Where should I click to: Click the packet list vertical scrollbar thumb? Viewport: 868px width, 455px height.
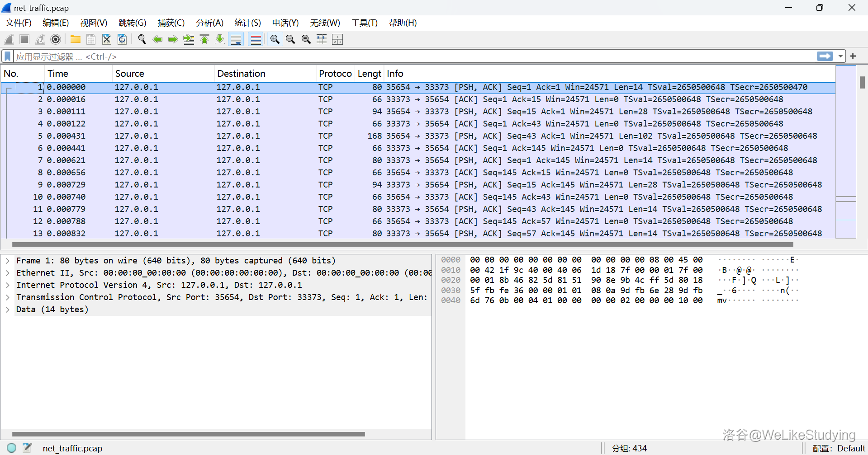pyautogui.click(x=862, y=82)
